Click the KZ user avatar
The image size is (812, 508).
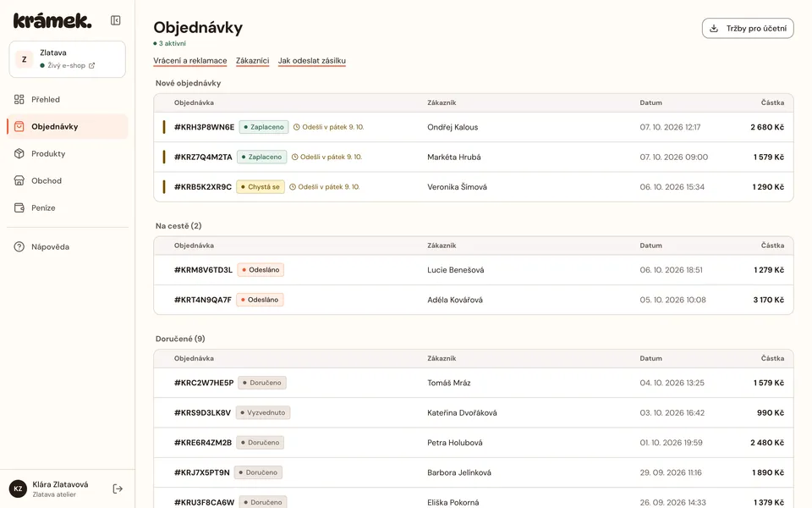18,489
